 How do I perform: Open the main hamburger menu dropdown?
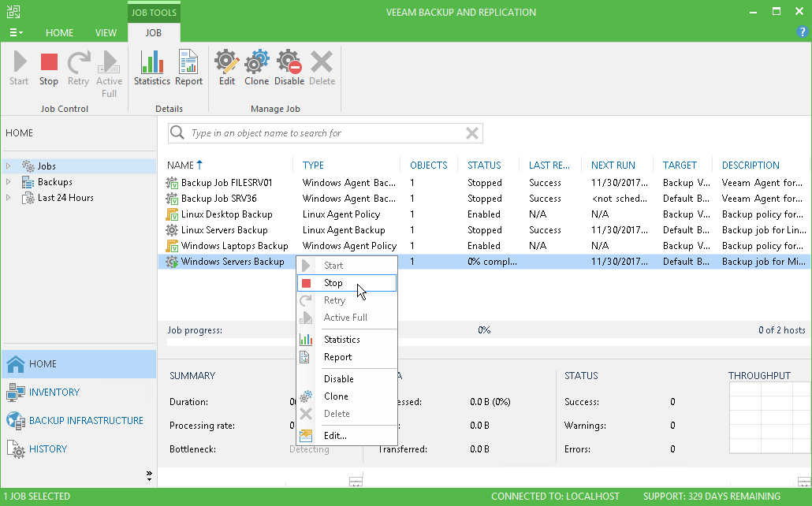pos(16,32)
